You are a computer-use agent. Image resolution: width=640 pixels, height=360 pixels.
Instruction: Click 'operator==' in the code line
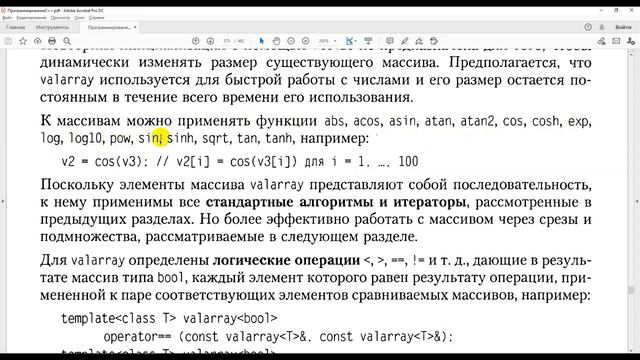138,337
